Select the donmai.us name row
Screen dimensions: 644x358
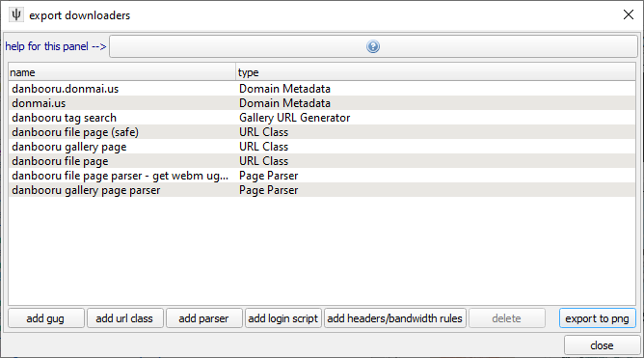point(322,103)
